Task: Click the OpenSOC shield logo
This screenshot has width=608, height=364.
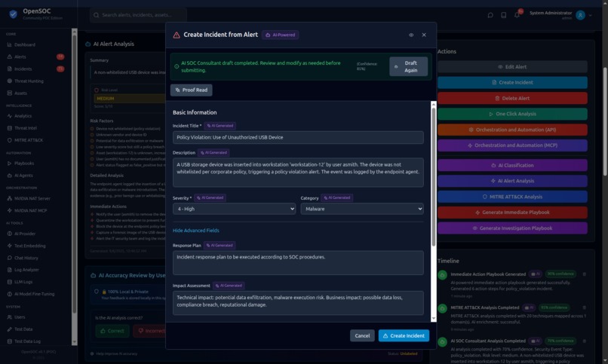Action: point(13,14)
